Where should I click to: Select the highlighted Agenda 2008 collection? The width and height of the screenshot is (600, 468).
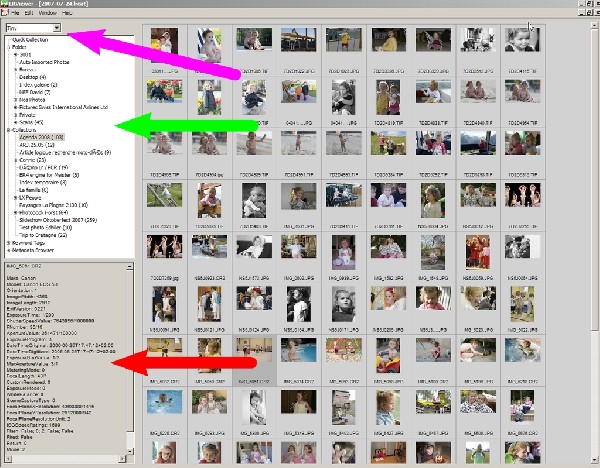click(x=40, y=137)
